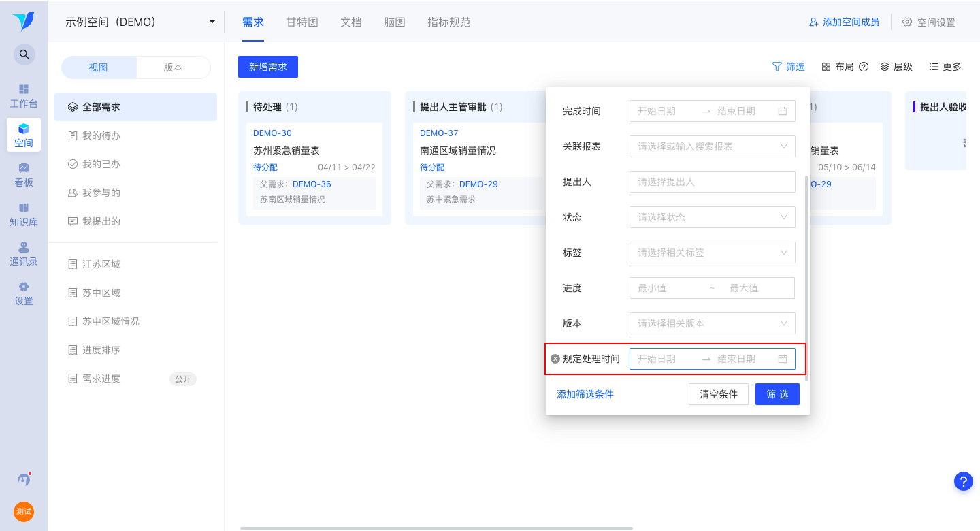Open the 版本 related version dropdown
Screen dimensions: 980x531
(712, 323)
